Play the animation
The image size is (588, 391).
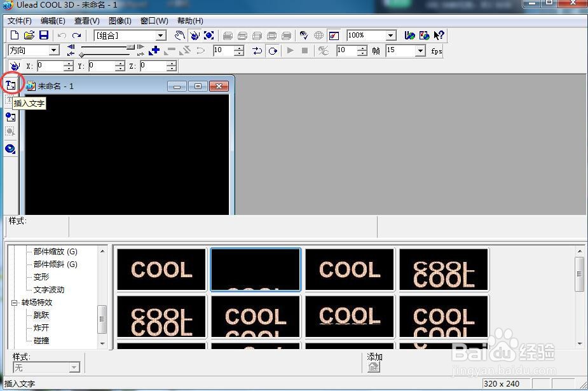pyautogui.click(x=290, y=51)
